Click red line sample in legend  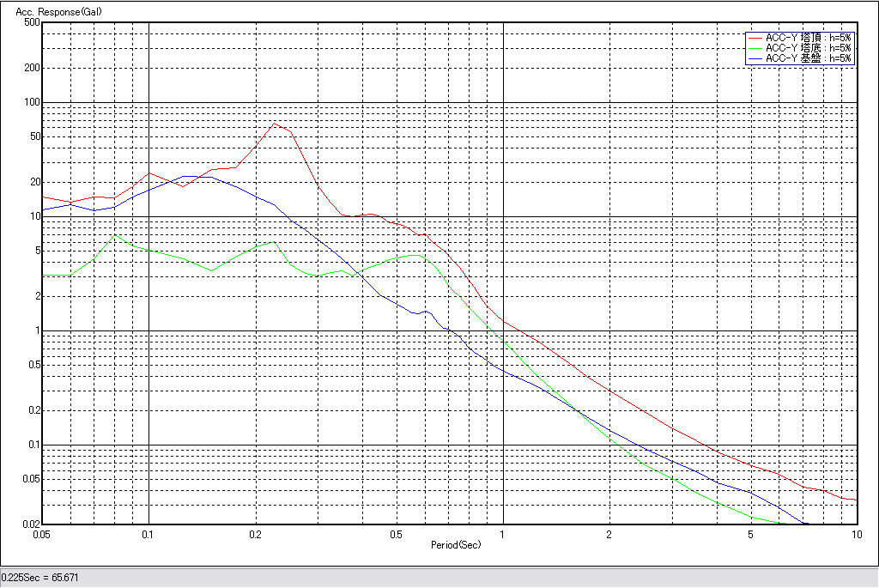coord(755,38)
